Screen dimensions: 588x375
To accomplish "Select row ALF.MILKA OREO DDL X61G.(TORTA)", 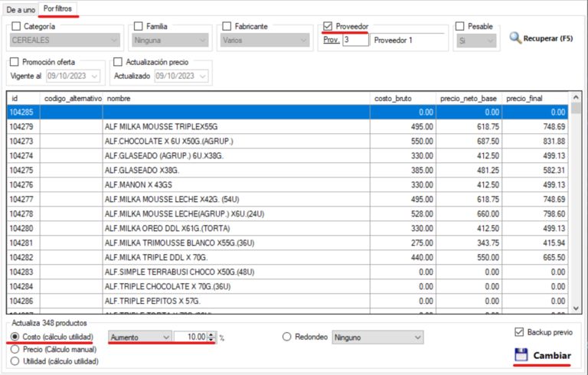I will click(287, 228).
